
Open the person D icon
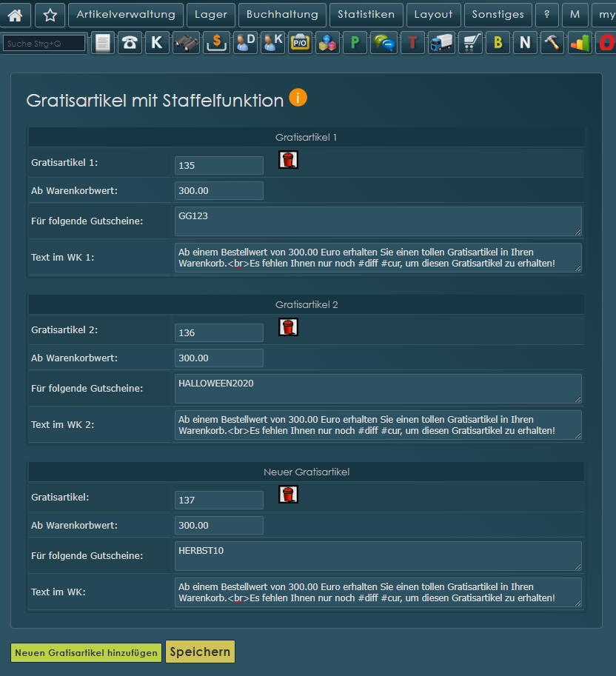pyautogui.click(x=245, y=43)
